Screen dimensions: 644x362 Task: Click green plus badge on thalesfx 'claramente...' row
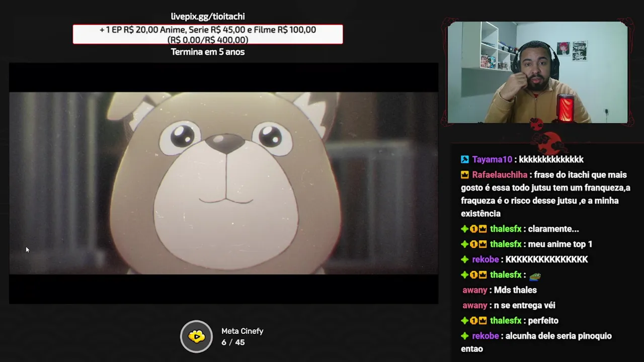[x=465, y=229]
